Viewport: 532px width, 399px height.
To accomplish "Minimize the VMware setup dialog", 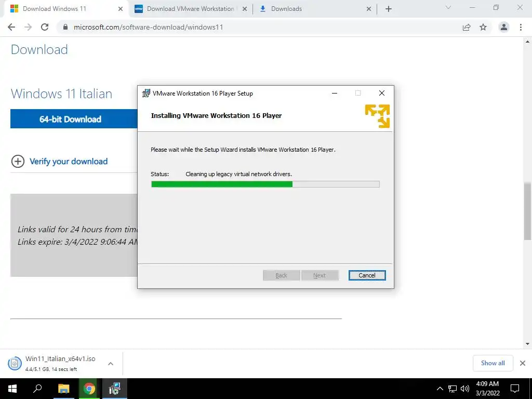I will [x=335, y=94].
